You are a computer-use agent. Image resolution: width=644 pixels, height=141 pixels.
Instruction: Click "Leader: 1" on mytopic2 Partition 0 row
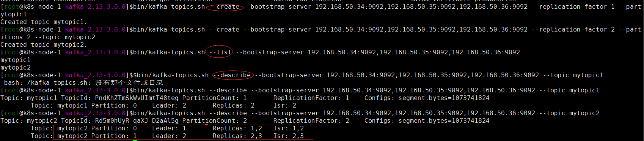click(169, 128)
